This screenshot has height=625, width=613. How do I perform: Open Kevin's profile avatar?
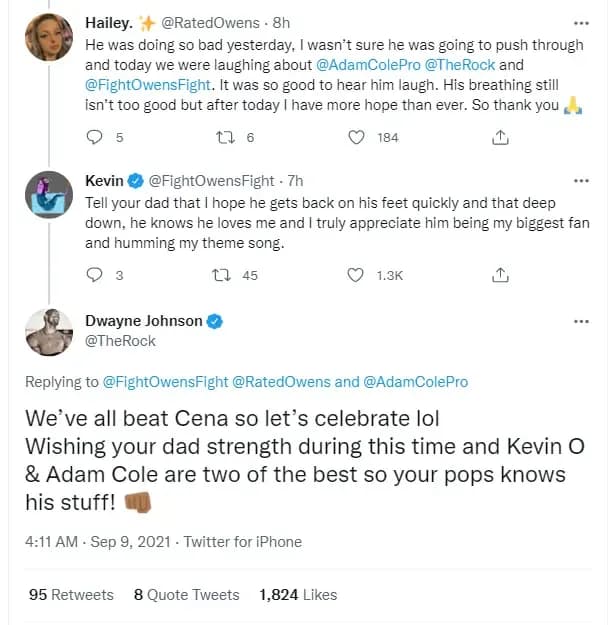click(x=48, y=196)
